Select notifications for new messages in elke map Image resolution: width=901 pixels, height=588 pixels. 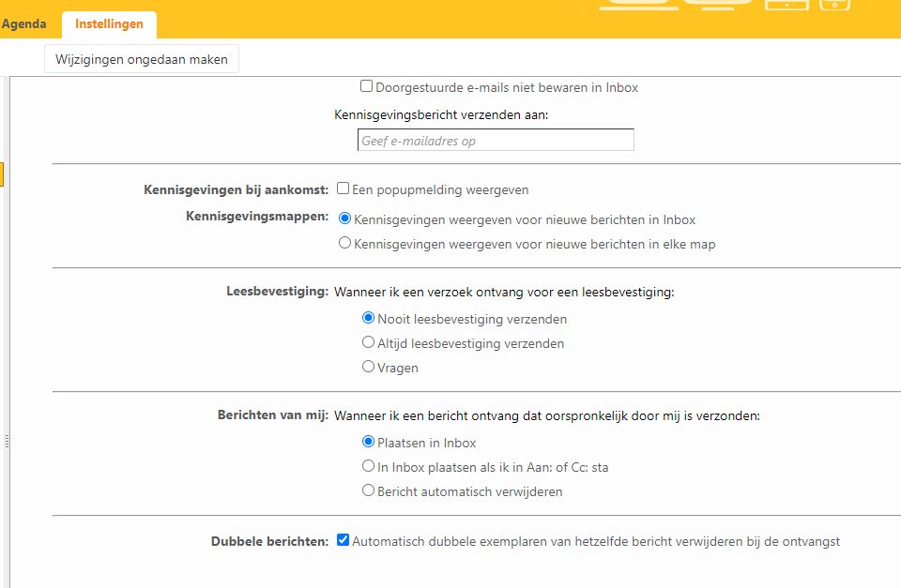(344, 243)
